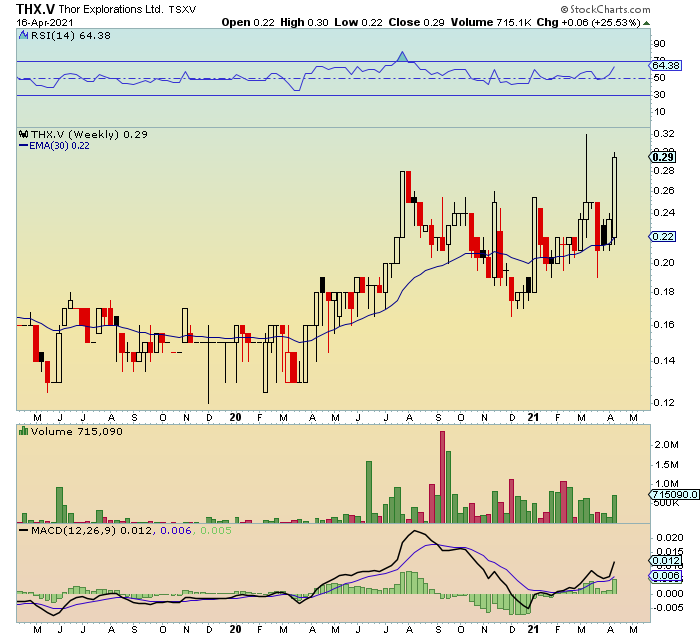This screenshot has height=639, width=700.
Task: Click the March candle wick reaching 0.32
Action: point(586,167)
